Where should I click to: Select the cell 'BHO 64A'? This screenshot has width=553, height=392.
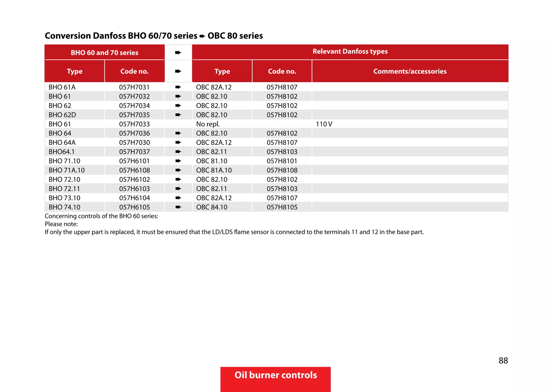pyautogui.click(x=62, y=142)
